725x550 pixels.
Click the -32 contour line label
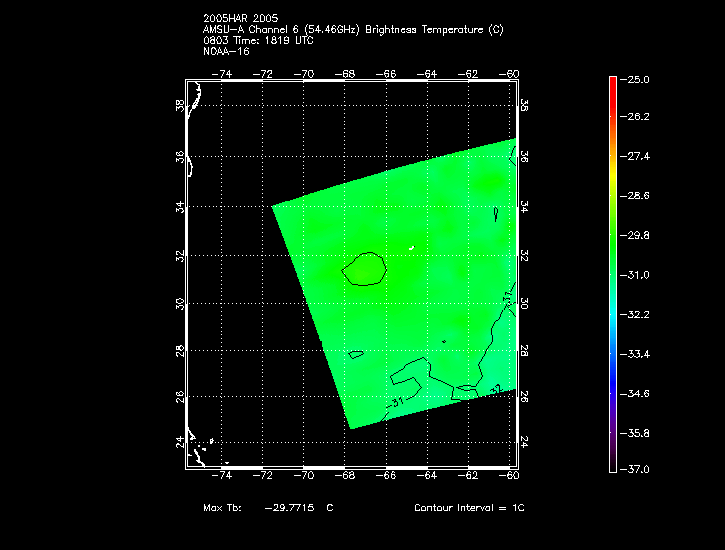point(494,389)
